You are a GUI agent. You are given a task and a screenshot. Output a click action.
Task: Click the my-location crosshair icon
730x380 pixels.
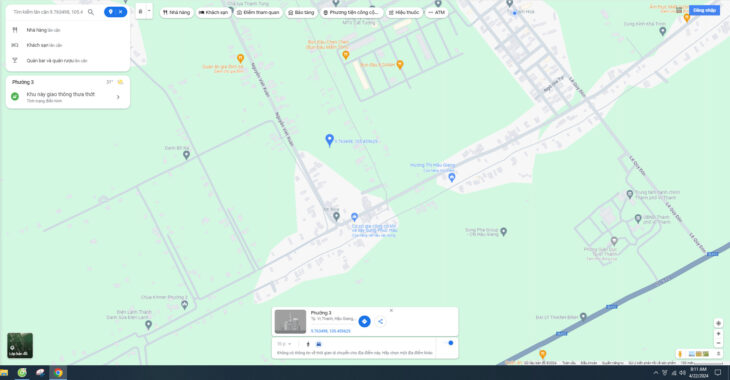coord(718,323)
